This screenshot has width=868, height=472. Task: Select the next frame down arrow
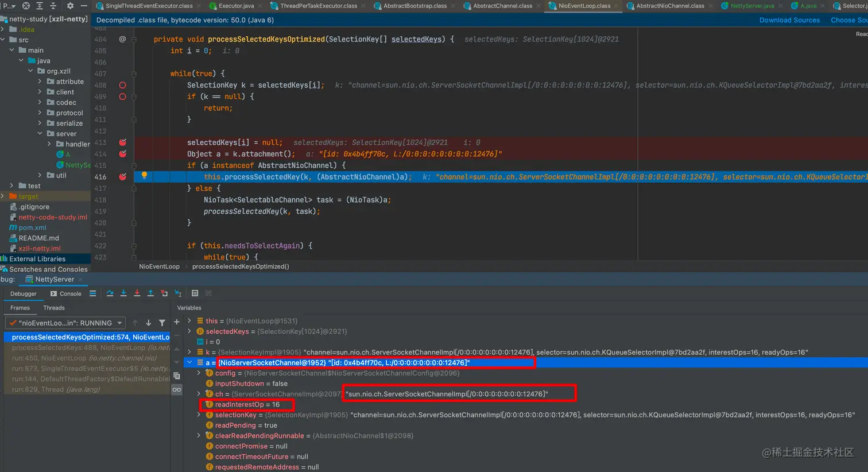(x=148, y=323)
